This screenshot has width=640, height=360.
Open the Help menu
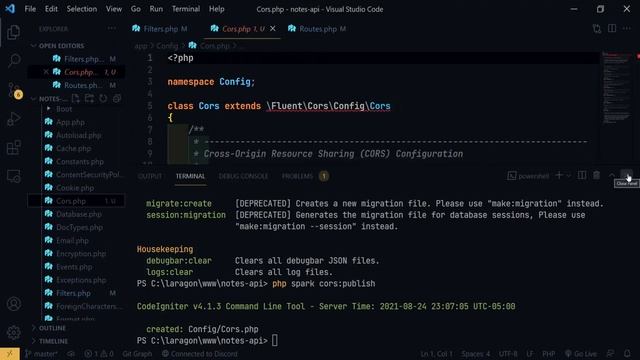coord(217,9)
